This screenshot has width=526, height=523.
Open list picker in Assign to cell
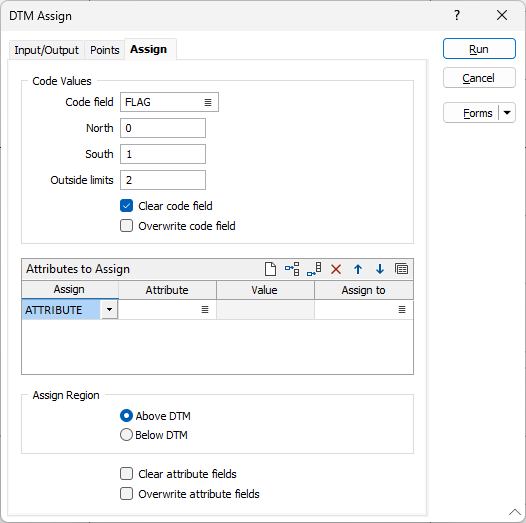coord(402,310)
